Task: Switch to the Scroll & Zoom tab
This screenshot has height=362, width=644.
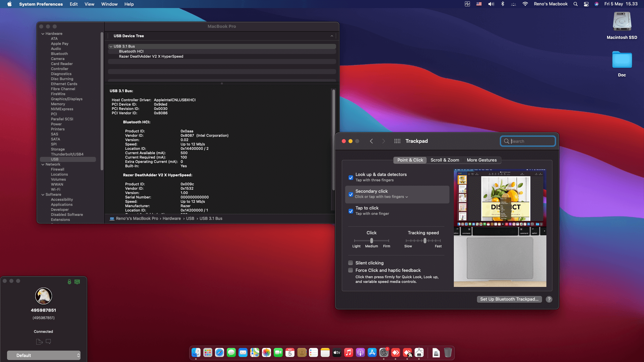Action: 445,160
